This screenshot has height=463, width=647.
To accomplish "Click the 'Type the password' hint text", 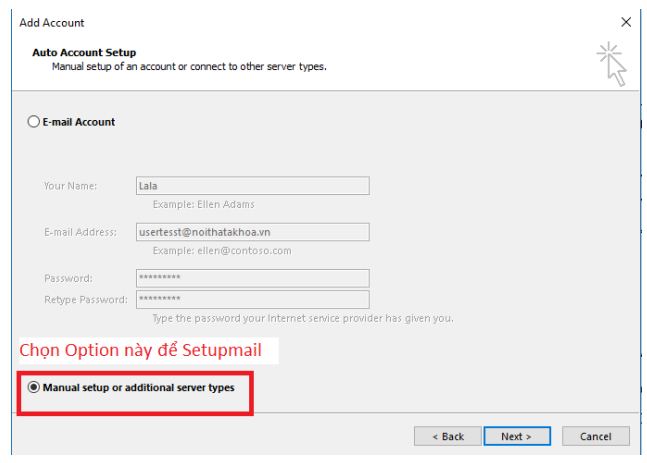I will coord(302,318).
